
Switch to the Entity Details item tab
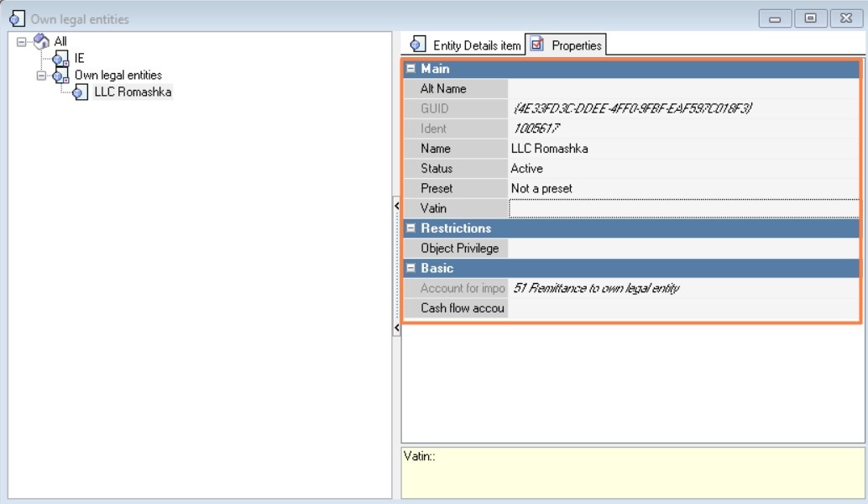coord(465,45)
